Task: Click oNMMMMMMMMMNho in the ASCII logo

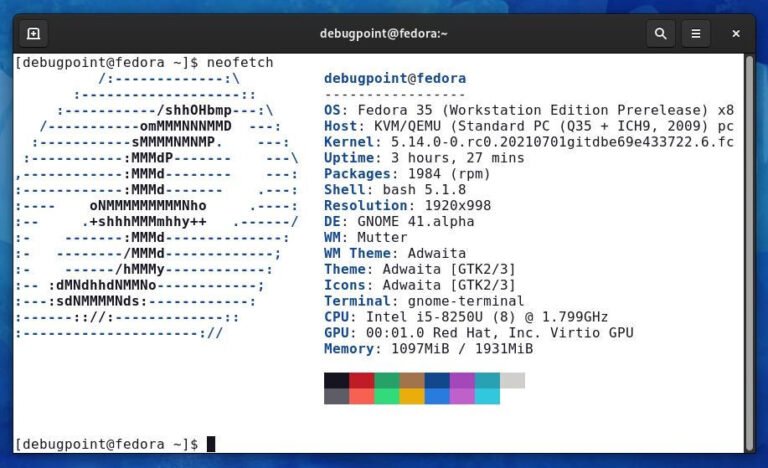Action: [x=148, y=205]
